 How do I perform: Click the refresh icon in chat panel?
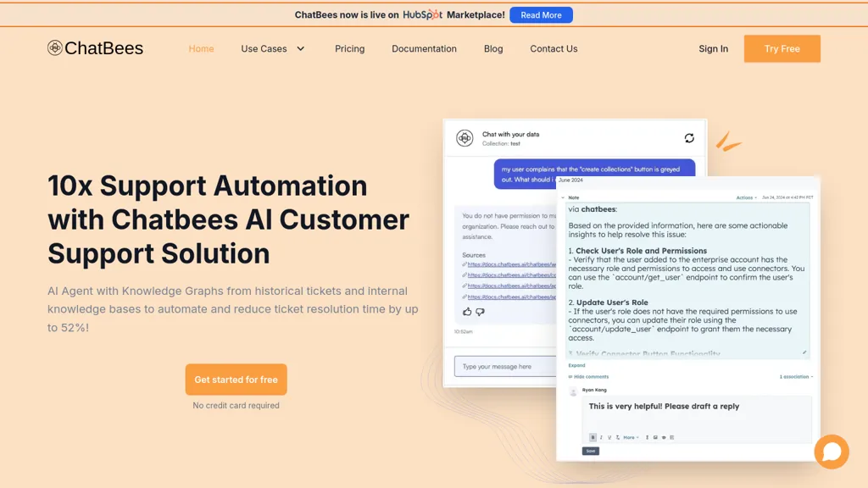(689, 138)
